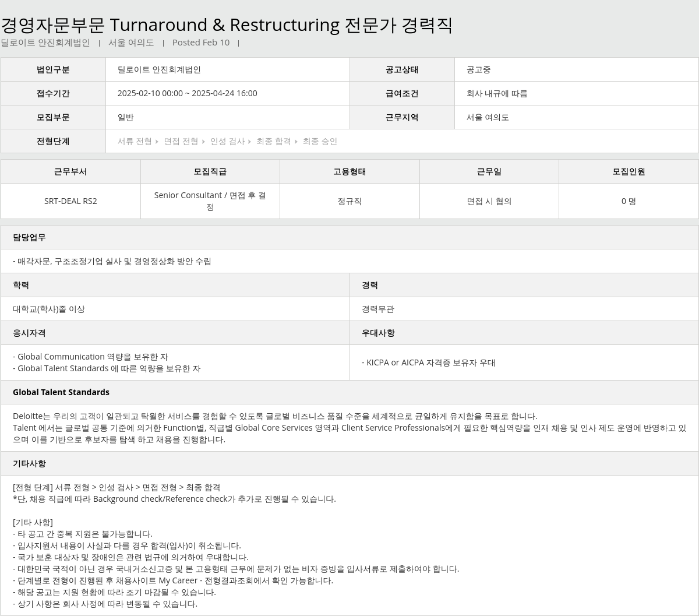Click the 대학교(학사)졸 이상 value
This screenshot has width=699, height=616.
(x=49, y=309)
